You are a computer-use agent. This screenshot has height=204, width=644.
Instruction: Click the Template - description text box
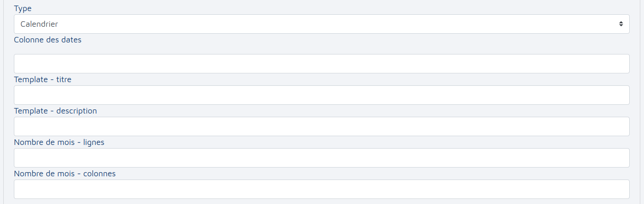pyautogui.click(x=321, y=126)
